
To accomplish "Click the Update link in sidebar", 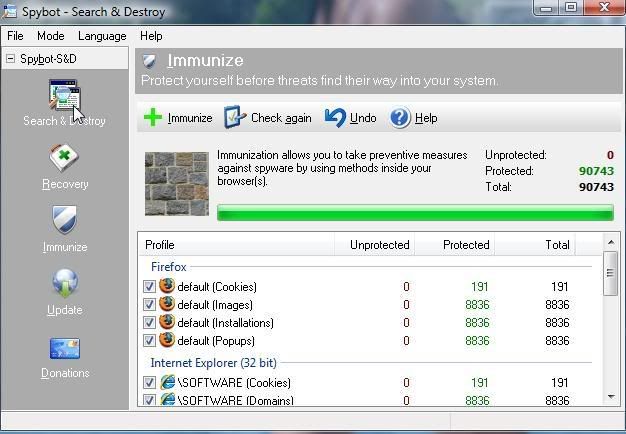I will click(65, 310).
